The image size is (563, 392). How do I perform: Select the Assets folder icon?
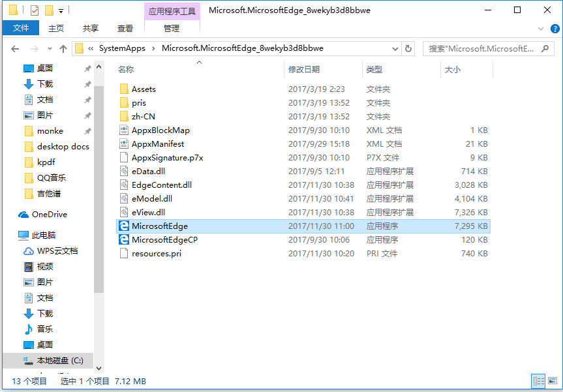tap(124, 89)
